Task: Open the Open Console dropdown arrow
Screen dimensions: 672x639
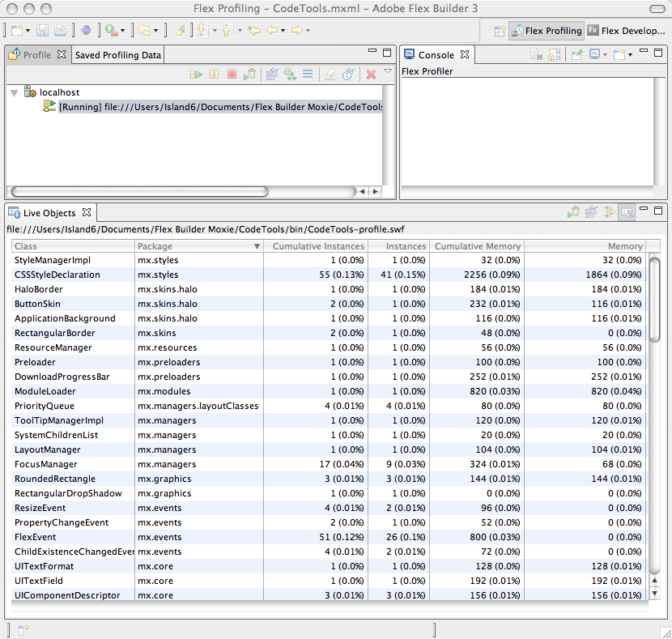Action: [630, 55]
